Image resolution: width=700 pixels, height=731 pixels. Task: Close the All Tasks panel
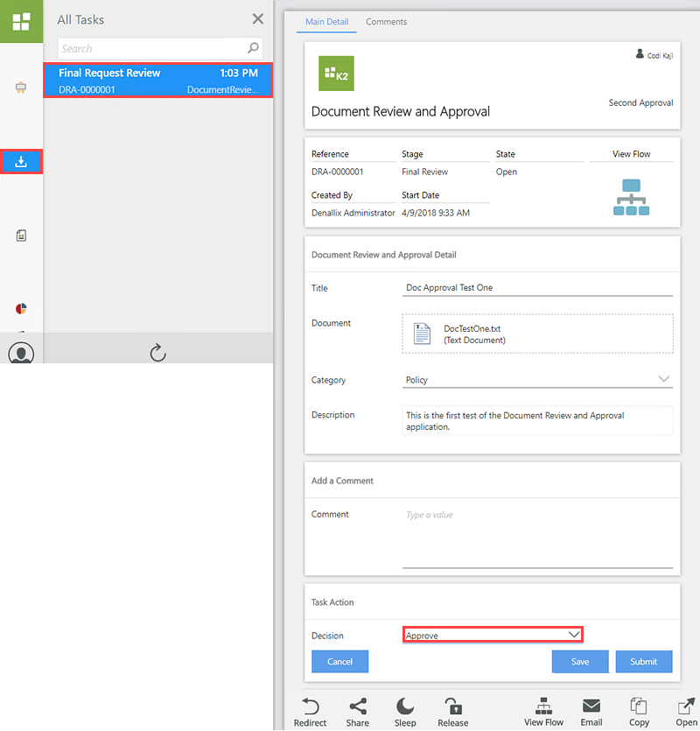(x=257, y=19)
